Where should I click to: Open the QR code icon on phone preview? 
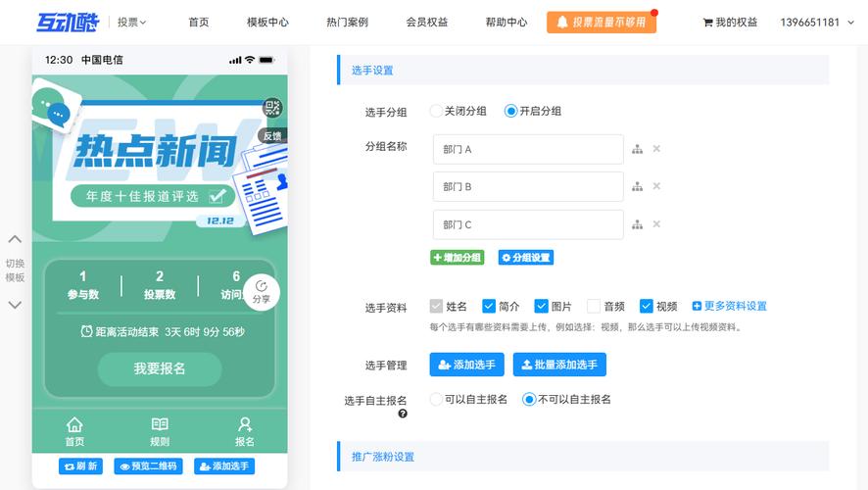[x=272, y=108]
